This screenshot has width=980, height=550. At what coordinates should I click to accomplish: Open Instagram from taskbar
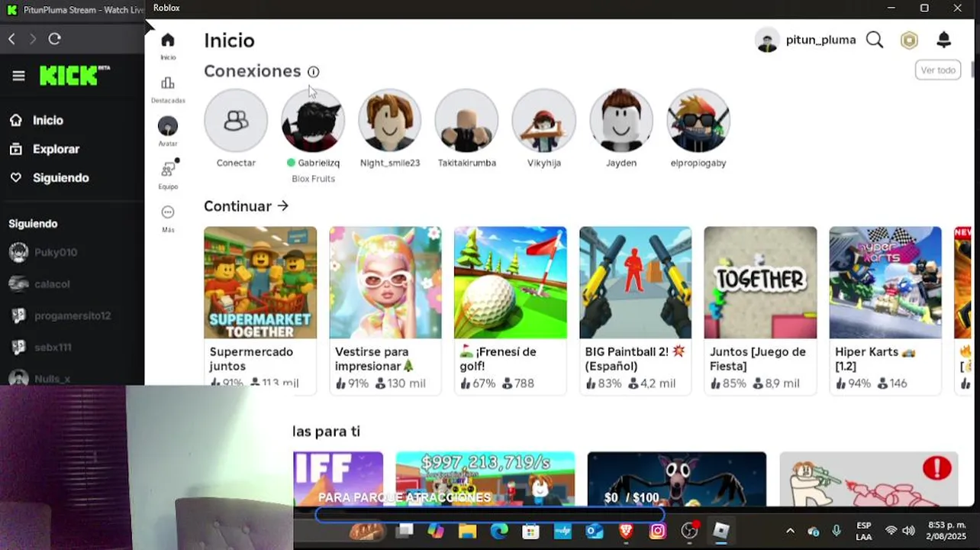click(657, 531)
